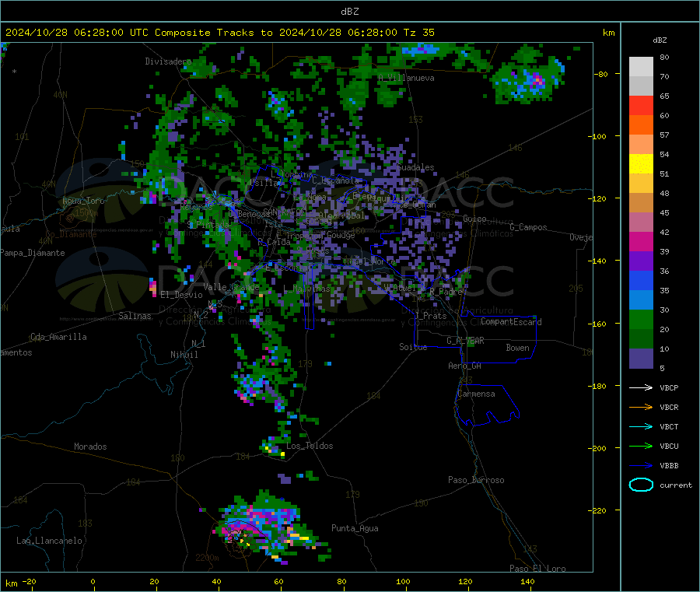Click the CompantEscard place label
Screen dimensions: 700x592
click(x=511, y=322)
